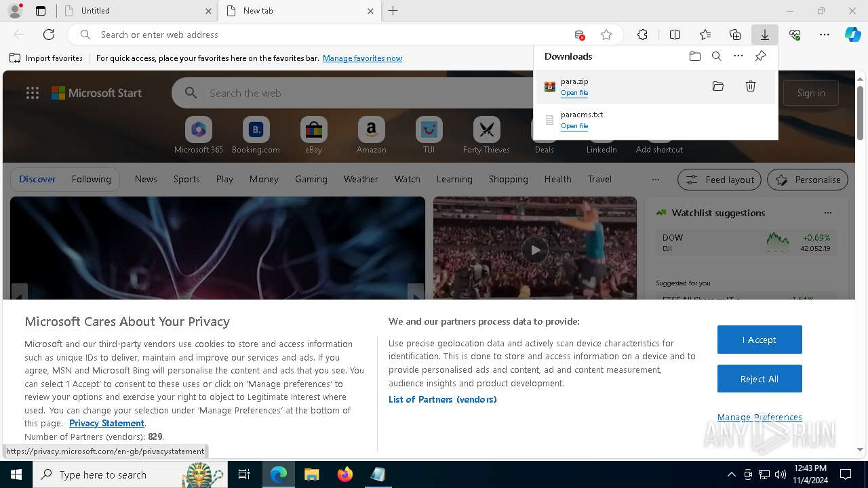Open Task View on taskbar
Screen dimensions: 868x488
244,474
